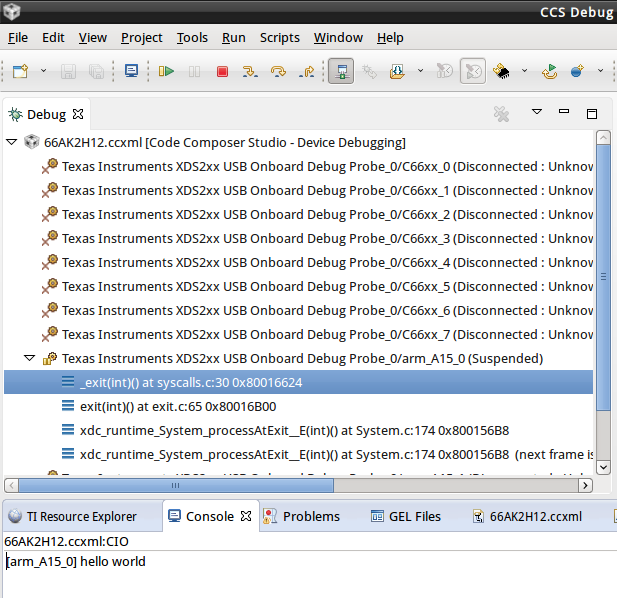Screen dimensions: 617x598
Task: Click the red Terminate stop icon
Action: click(222, 71)
